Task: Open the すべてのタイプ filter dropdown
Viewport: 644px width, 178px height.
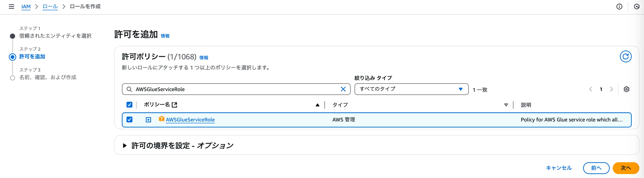Action: [411, 89]
